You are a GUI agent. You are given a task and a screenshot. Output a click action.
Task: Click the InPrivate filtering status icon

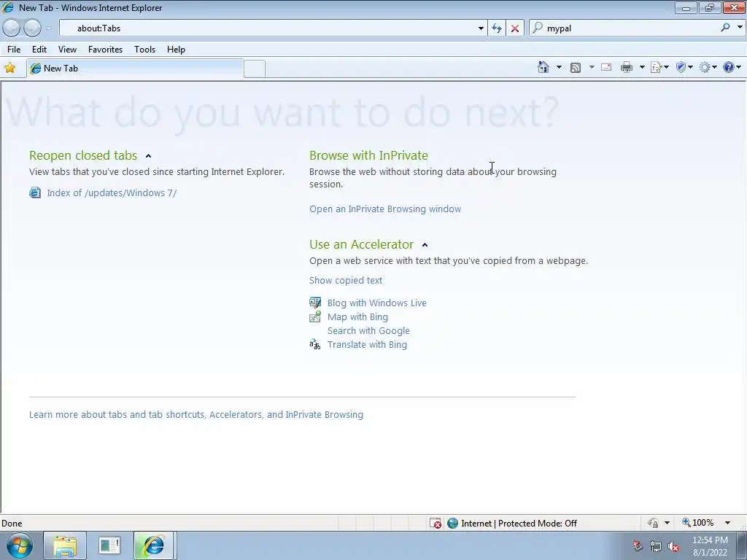tap(653, 523)
